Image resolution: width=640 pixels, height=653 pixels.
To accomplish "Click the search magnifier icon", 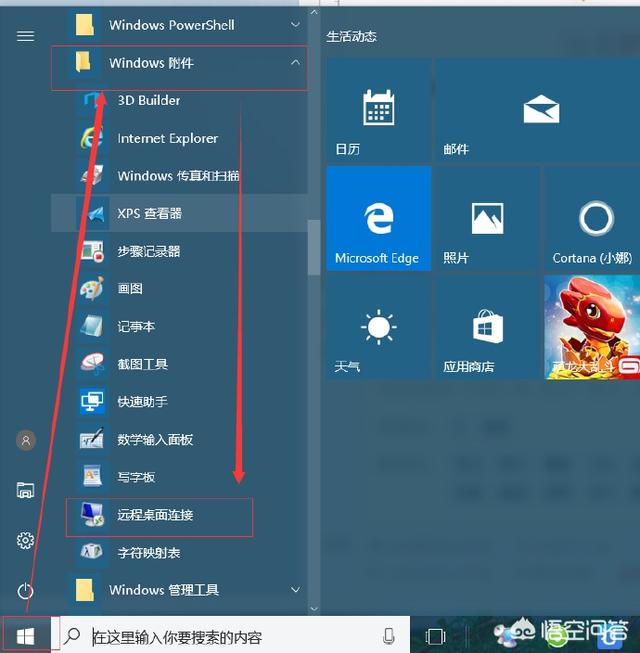I will click(72, 636).
